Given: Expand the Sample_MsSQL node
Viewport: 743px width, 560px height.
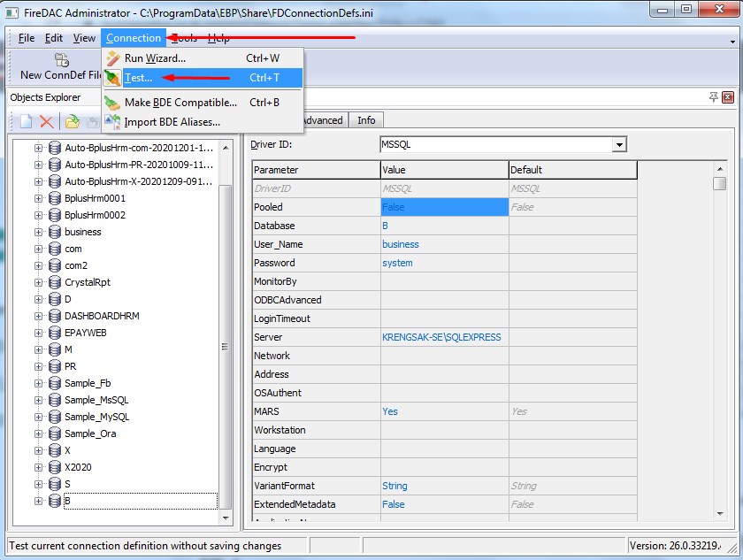Looking at the screenshot, I should click(38, 400).
